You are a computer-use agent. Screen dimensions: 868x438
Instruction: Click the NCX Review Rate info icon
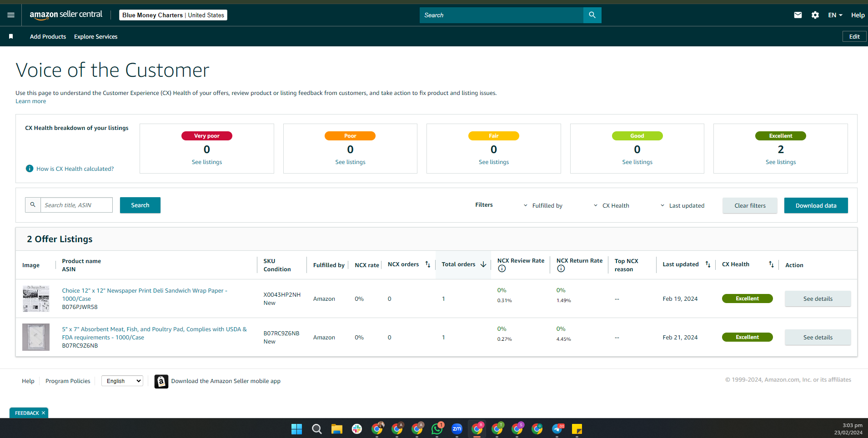(502, 269)
